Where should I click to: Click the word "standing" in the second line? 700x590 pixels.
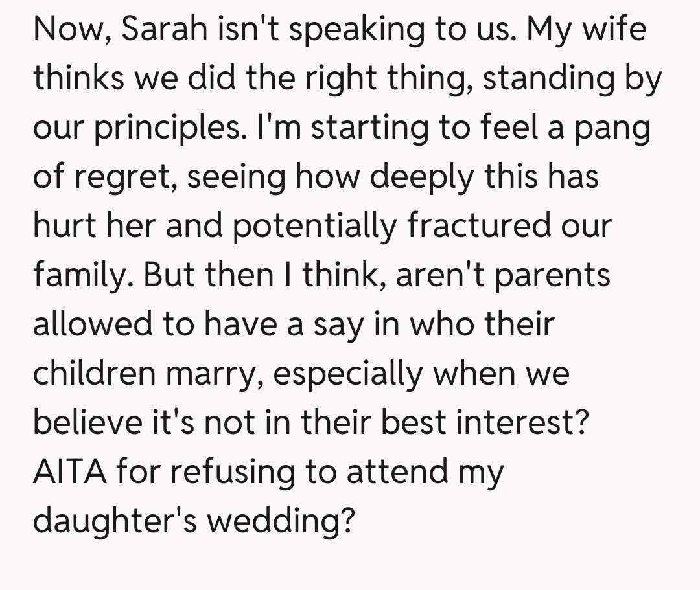pos(550,80)
